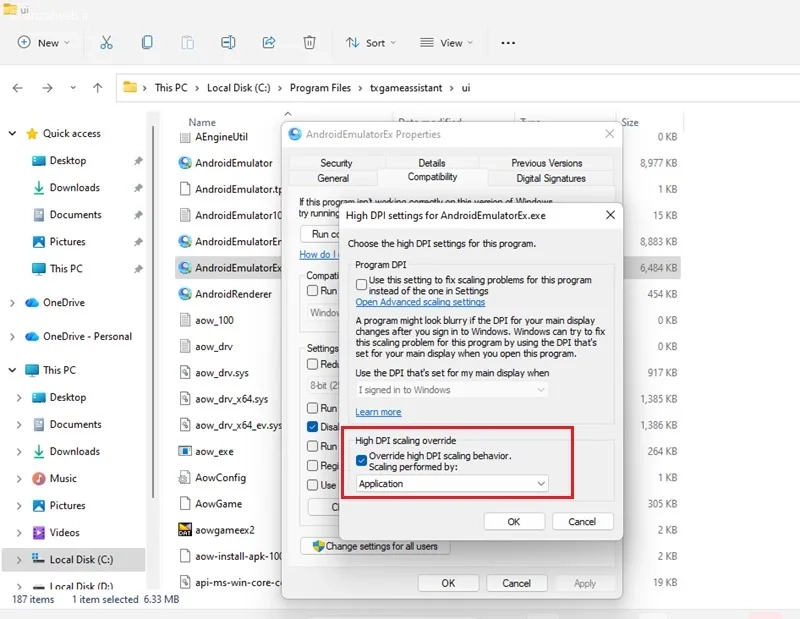The height and width of the screenshot is (619, 800).
Task: Click the Delete trash icon in toolbar
Action: pos(310,43)
